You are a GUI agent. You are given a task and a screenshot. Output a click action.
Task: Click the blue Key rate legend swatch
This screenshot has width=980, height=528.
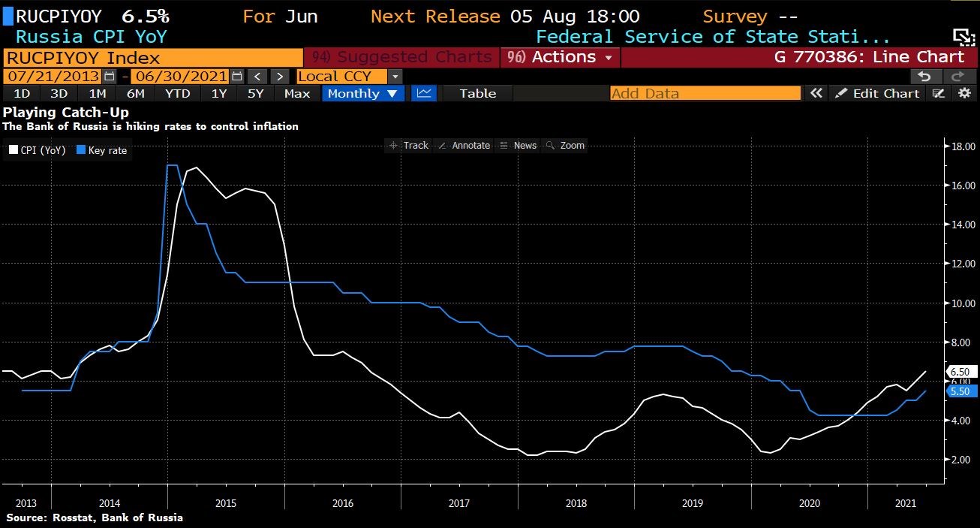click(x=82, y=150)
